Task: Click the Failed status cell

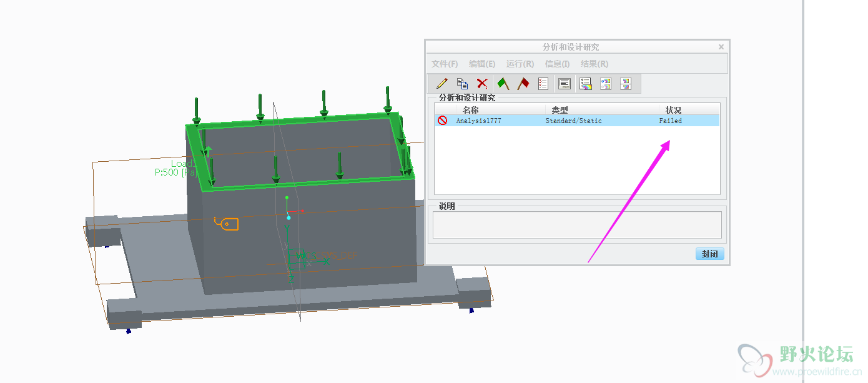Action: point(670,121)
